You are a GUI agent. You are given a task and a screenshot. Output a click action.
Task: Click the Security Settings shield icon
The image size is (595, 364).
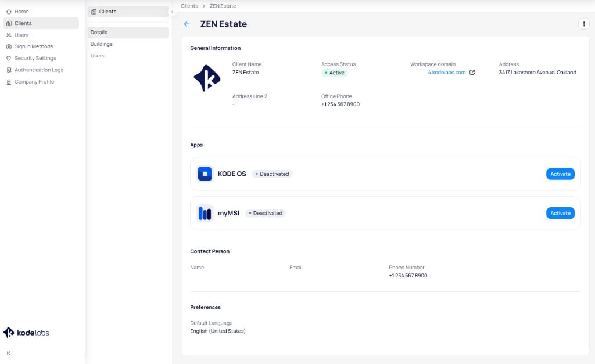click(x=9, y=59)
